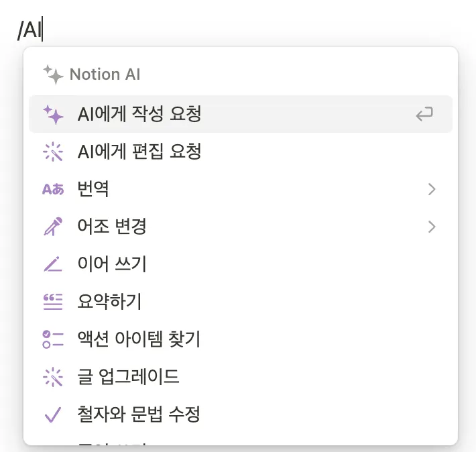Click the summary lines icon for 요약하기
This screenshot has height=452, width=476.
pyautogui.click(x=53, y=302)
